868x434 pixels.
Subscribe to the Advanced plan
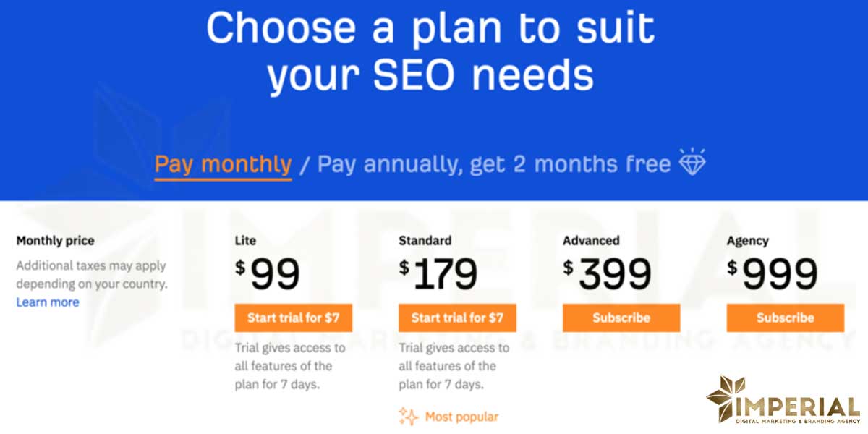point(621,318)
